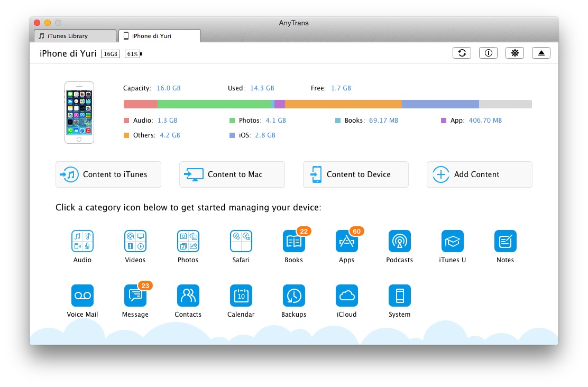Click the Others legend color swatch
The width and height of the screenshot is (588, 387).
point(126,135)
